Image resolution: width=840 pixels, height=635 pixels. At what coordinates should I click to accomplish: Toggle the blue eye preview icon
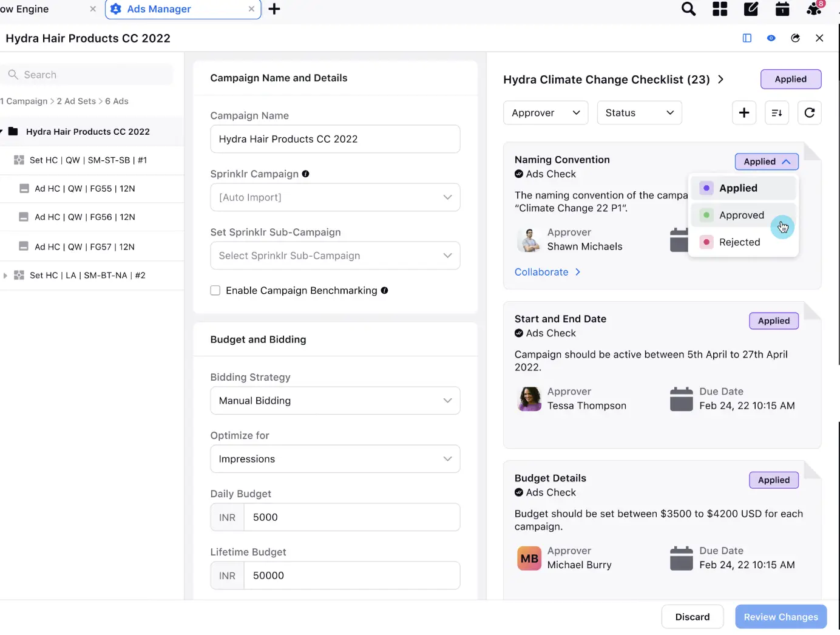tap(771, 38)
